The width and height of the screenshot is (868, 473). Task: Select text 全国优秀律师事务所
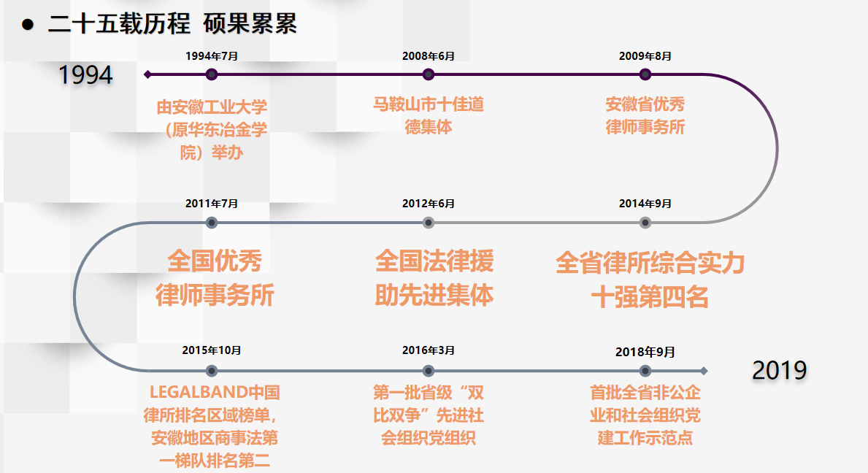pyautogui.click(x=214, y=278)
